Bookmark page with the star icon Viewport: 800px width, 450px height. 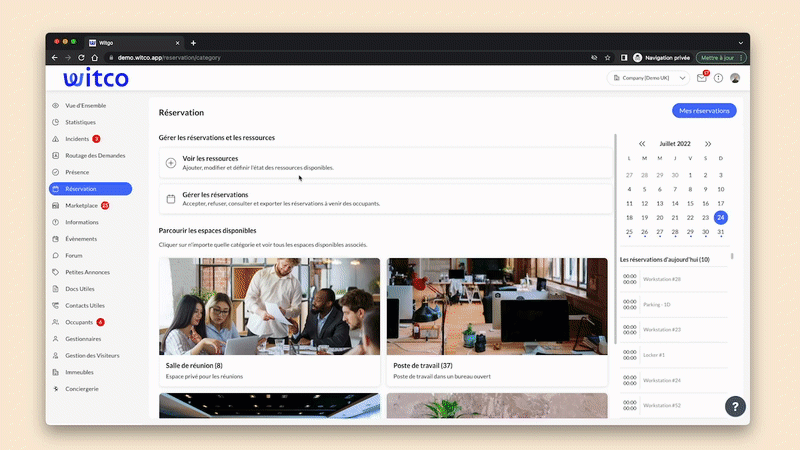608,58
